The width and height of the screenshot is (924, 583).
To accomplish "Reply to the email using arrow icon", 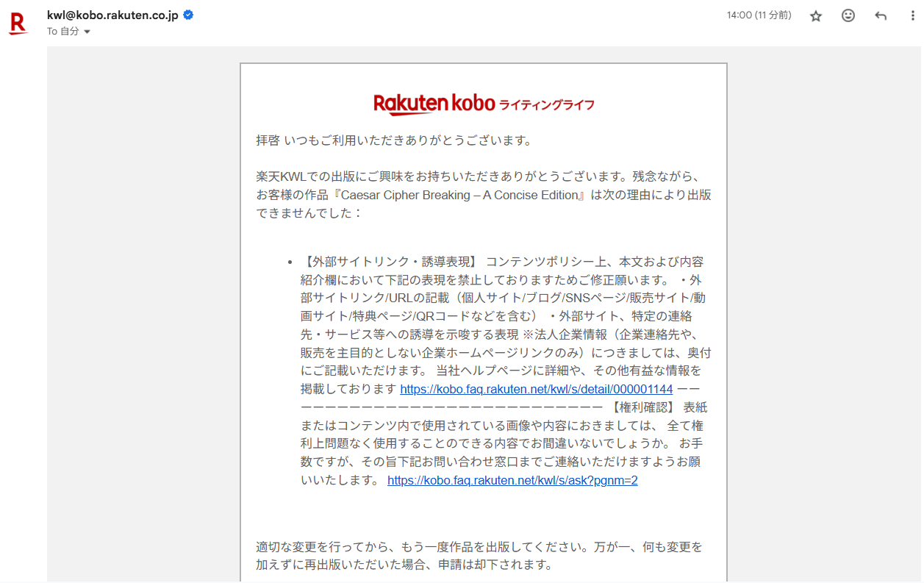I will point(881,16).
